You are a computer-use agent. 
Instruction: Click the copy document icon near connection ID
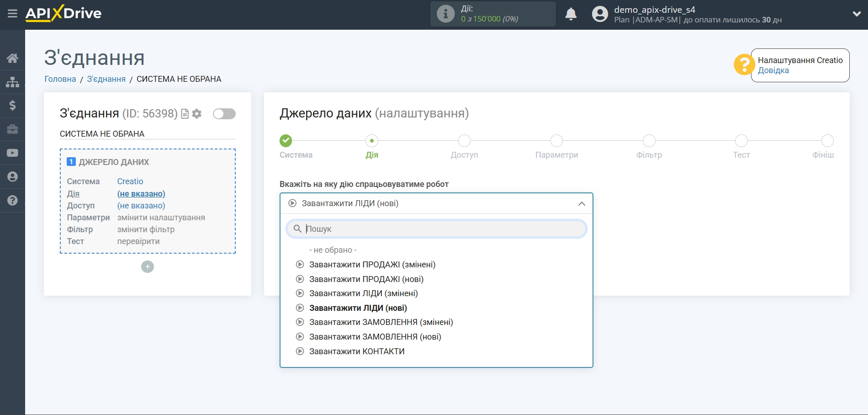pos(185,114)
